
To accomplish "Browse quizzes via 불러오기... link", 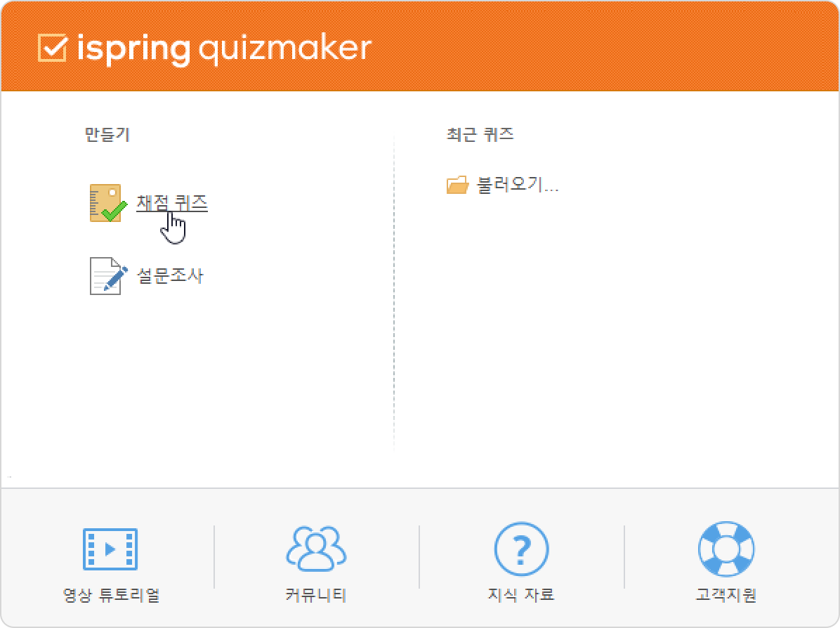I will [x=517, y=186].
